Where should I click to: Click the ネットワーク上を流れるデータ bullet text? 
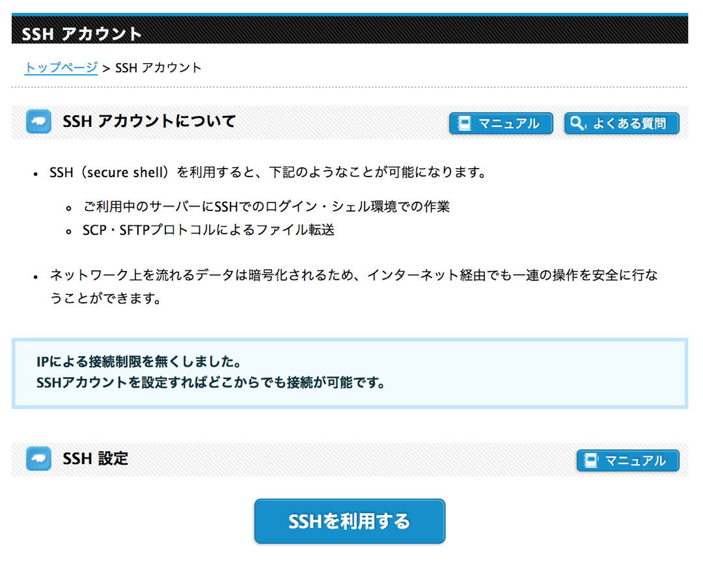pos(353,286)
